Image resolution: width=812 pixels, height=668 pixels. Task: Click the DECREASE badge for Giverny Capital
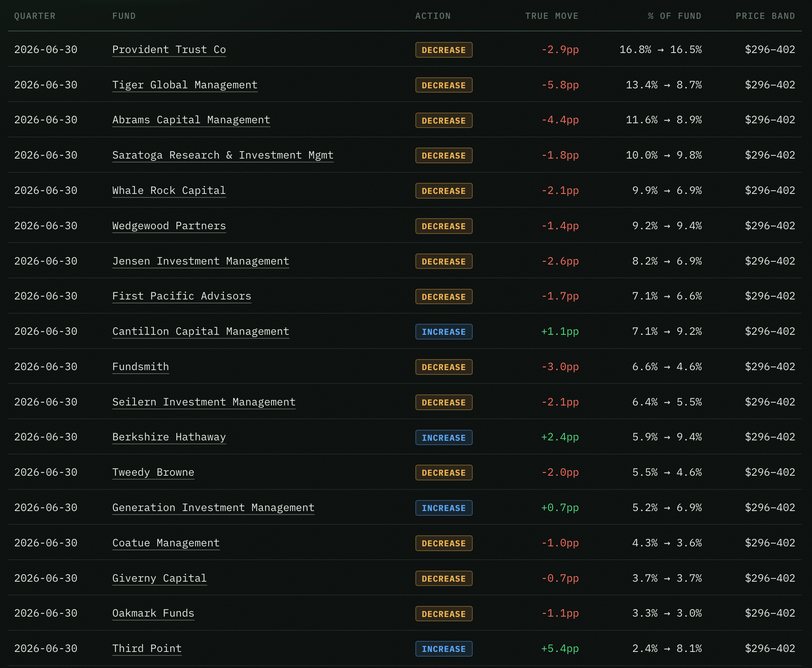coord(444,579)
